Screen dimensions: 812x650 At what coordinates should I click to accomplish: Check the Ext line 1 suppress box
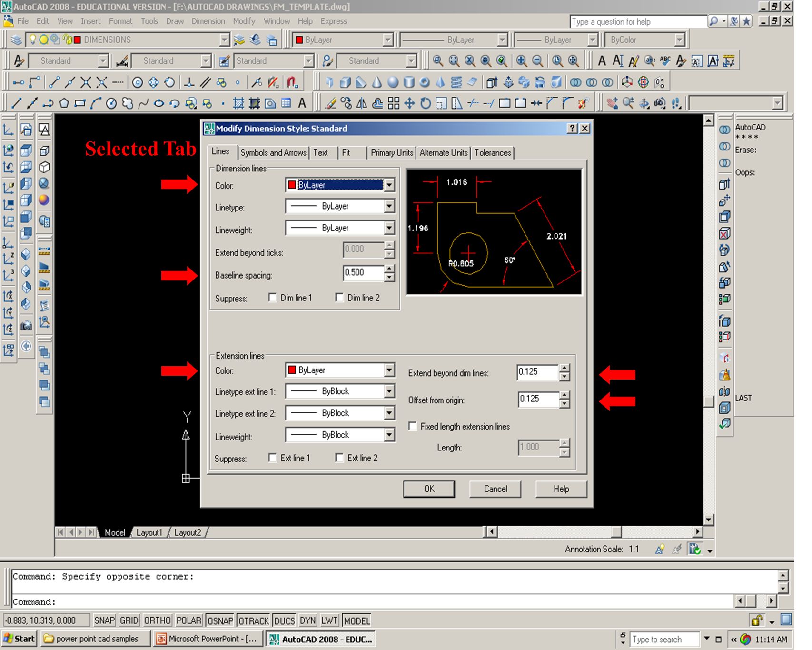coord(273,458)
